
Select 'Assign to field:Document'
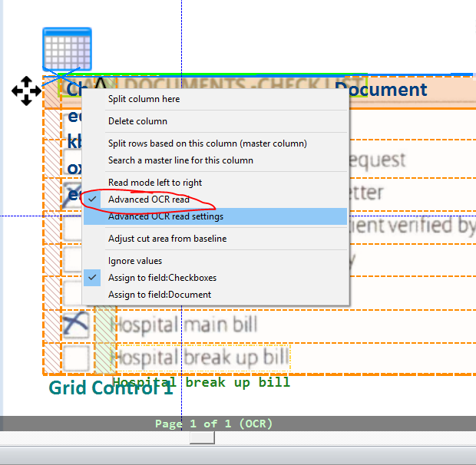point(160,295)
